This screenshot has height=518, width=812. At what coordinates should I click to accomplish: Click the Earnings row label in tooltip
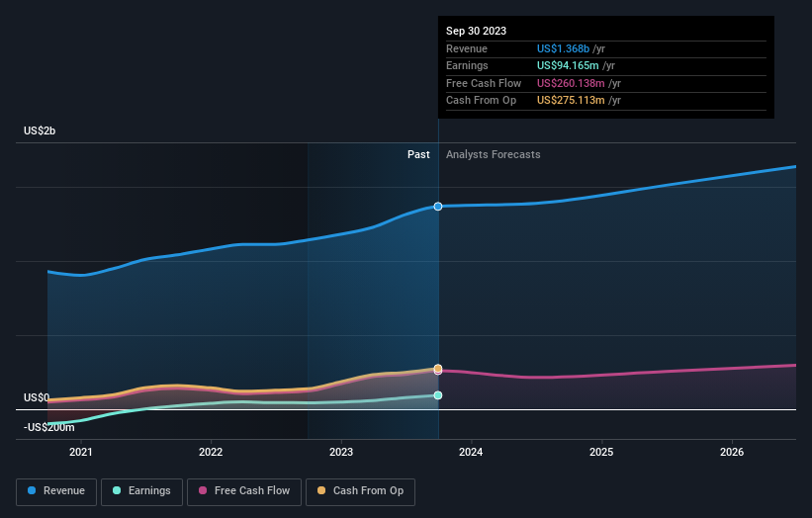click(467, 65)
